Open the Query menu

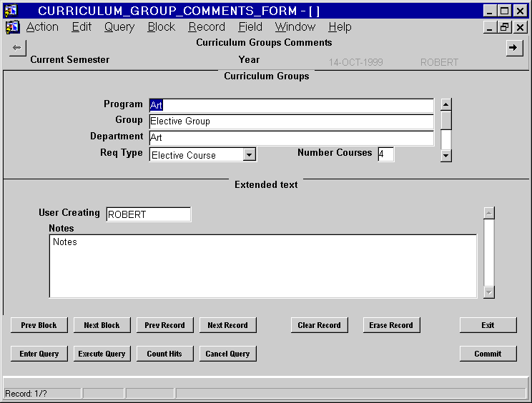point(119,26)
